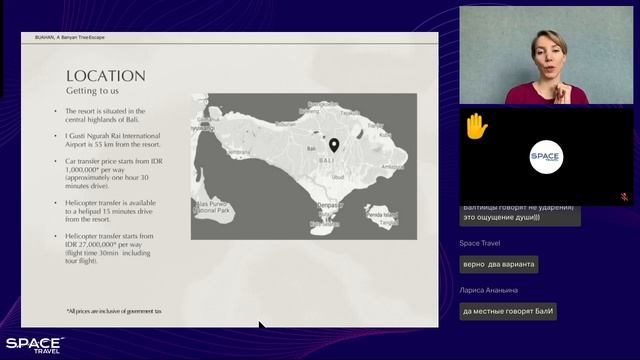Click footnote "All prices are inclusive of government tax"

click(x=114, y=311)
